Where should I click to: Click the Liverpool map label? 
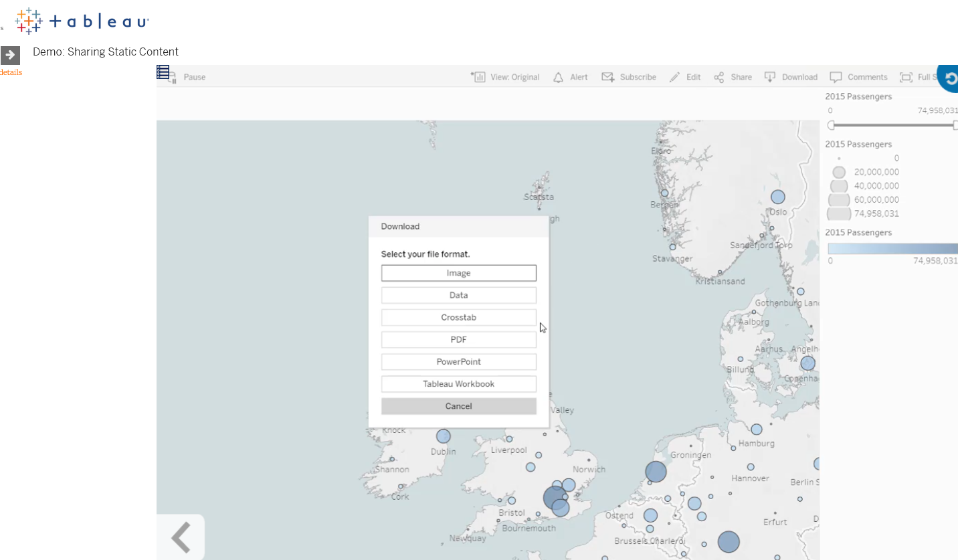508,450
